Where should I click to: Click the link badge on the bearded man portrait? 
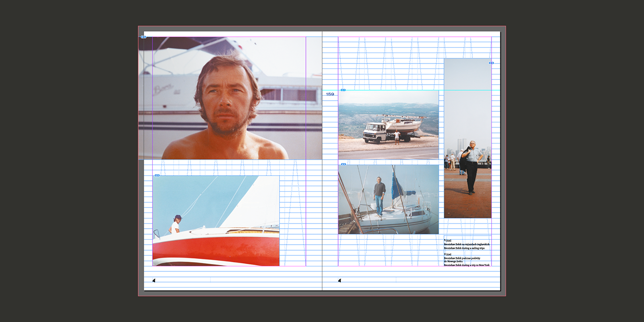144,37
